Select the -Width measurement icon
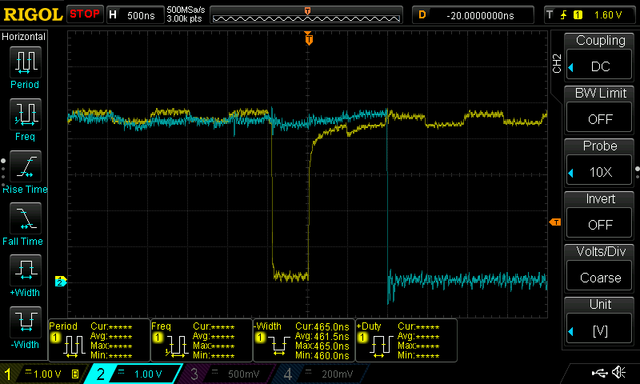This screenshot has height=384, width=640. click(25, 322)
